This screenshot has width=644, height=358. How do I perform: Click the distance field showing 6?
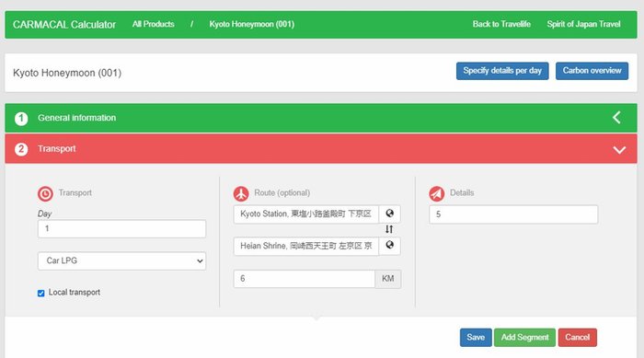305,279
